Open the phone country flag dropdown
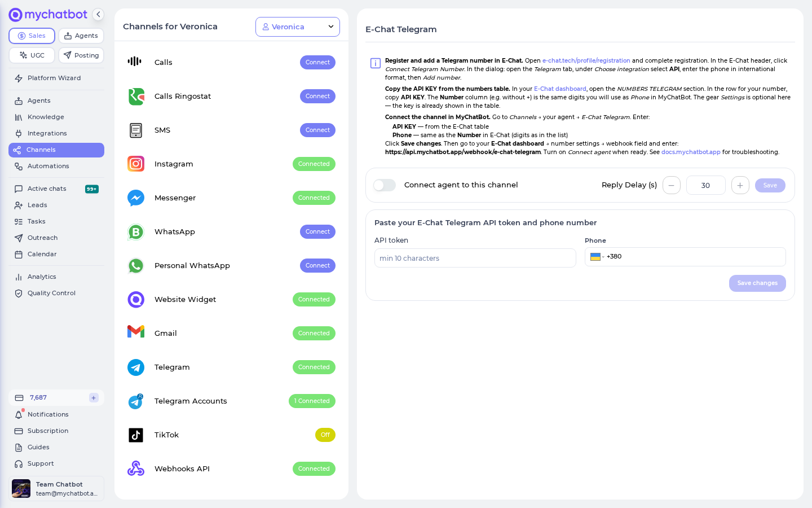812x508 pixels. [597, 257]
